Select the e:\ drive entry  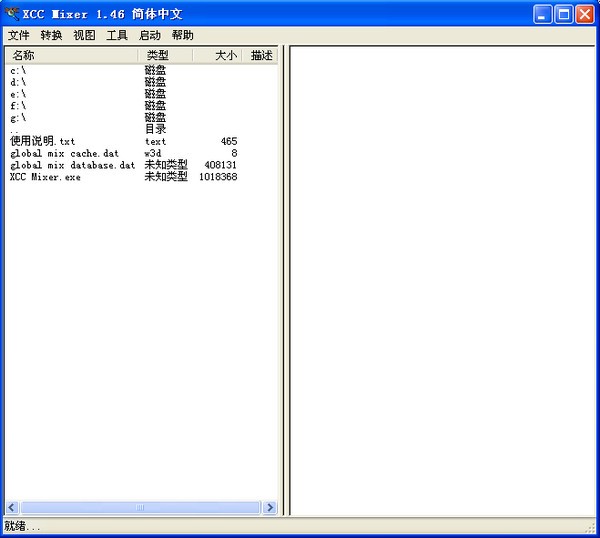click(18, 94)
